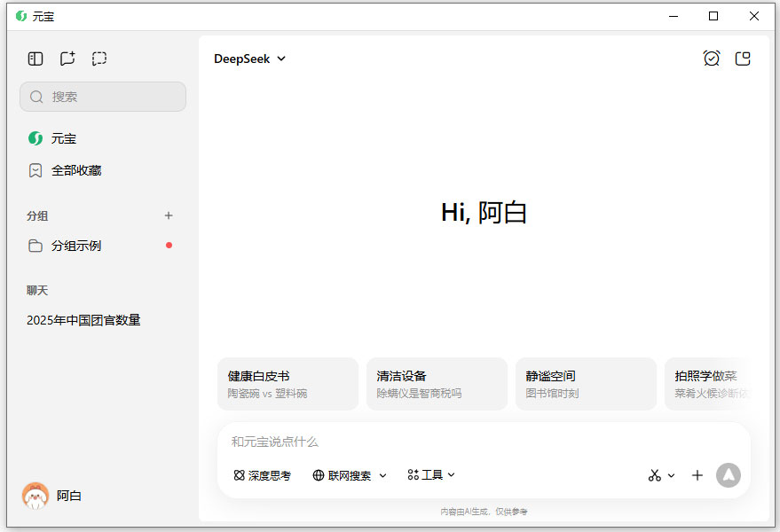The width and height of the screenshot is (780, 532).
Task: Open the screen capture tool
Action: tap(99, 58)
